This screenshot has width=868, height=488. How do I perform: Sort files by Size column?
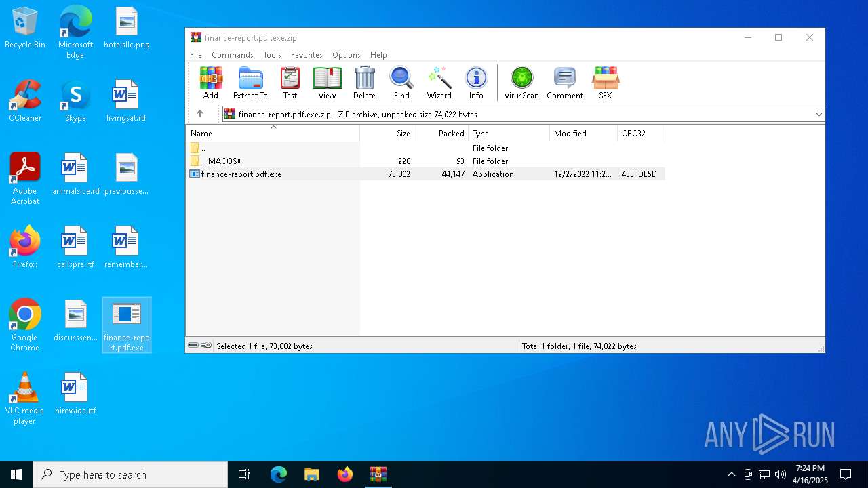click(x=387, y=134)
